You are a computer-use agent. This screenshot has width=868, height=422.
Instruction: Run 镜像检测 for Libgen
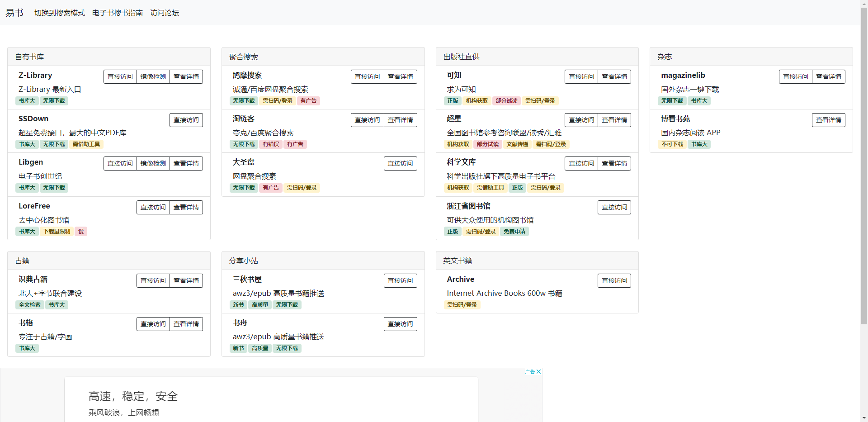[153, 163]
